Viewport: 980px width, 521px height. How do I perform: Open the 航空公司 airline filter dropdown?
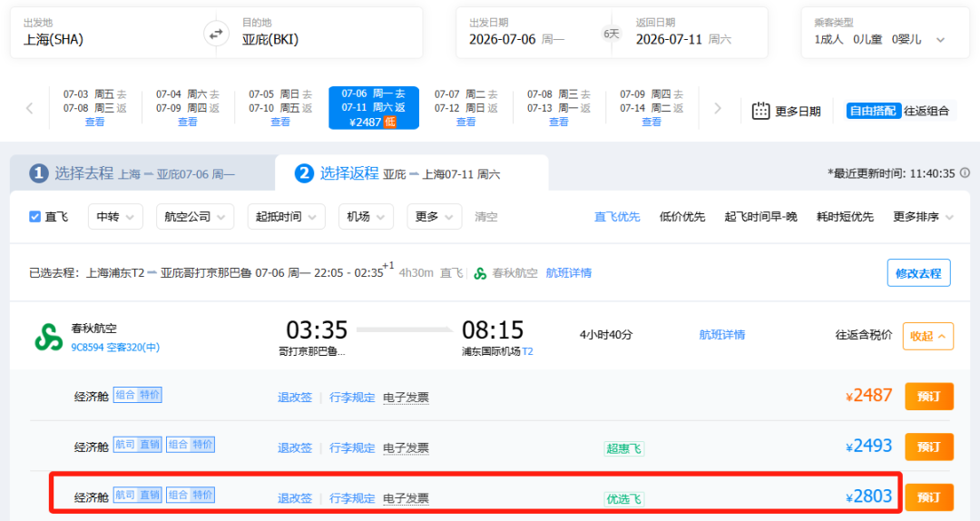point(195,216)
